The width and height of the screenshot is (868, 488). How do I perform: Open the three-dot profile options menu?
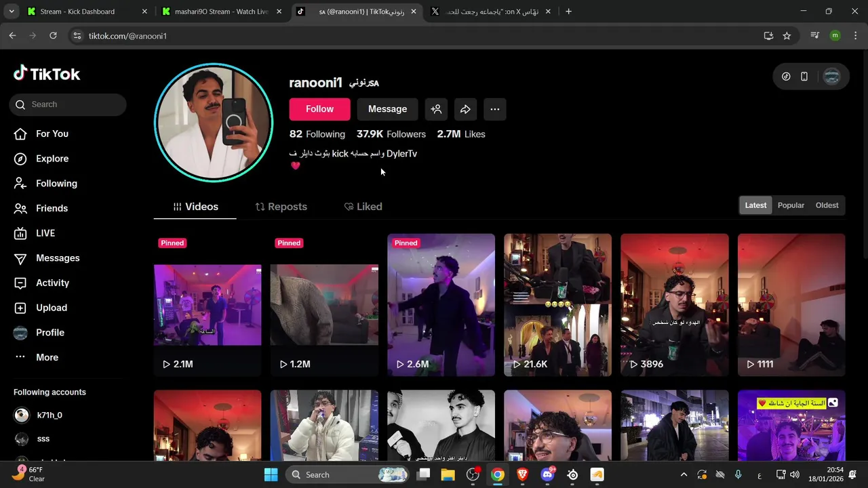tap(495, 109)
